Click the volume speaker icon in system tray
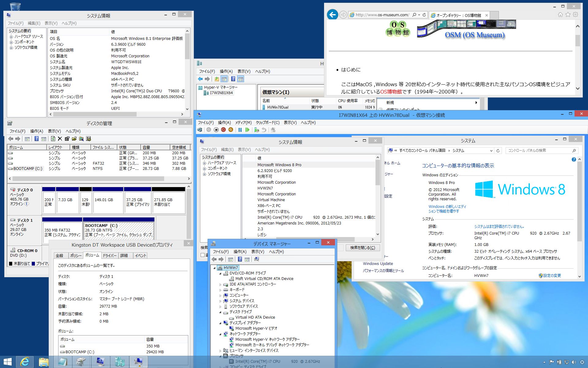Viewport: 588px width, 368px height. coord(574,362)
